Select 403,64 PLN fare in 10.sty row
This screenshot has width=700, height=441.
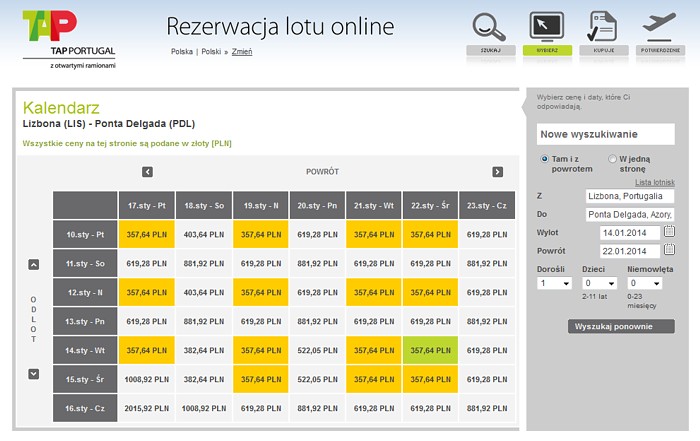pos(204,234)
